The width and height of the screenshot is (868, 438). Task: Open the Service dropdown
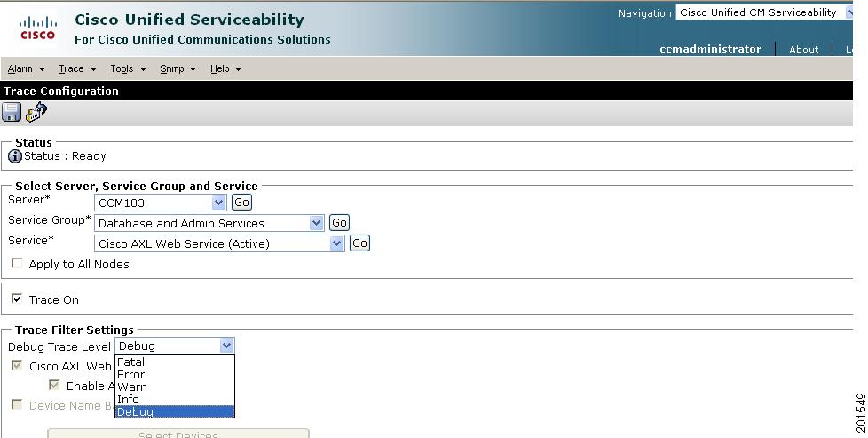click(220, 244)
